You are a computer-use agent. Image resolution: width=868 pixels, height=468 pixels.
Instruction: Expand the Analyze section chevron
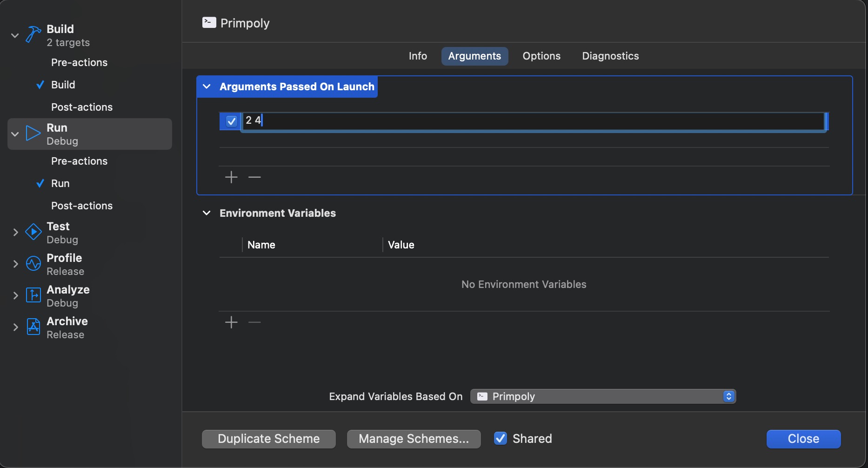pyautogui.click(x=15, y=295)
